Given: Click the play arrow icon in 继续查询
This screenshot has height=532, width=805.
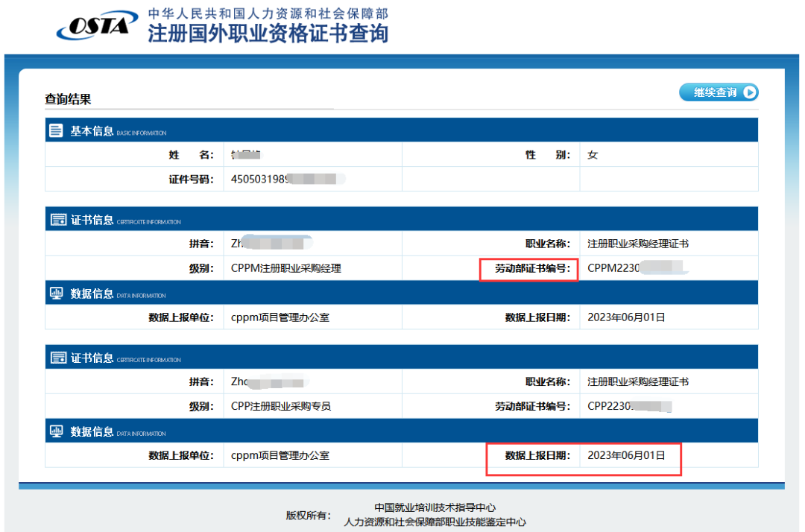Looking at the screenshot, I should point(750,92).
